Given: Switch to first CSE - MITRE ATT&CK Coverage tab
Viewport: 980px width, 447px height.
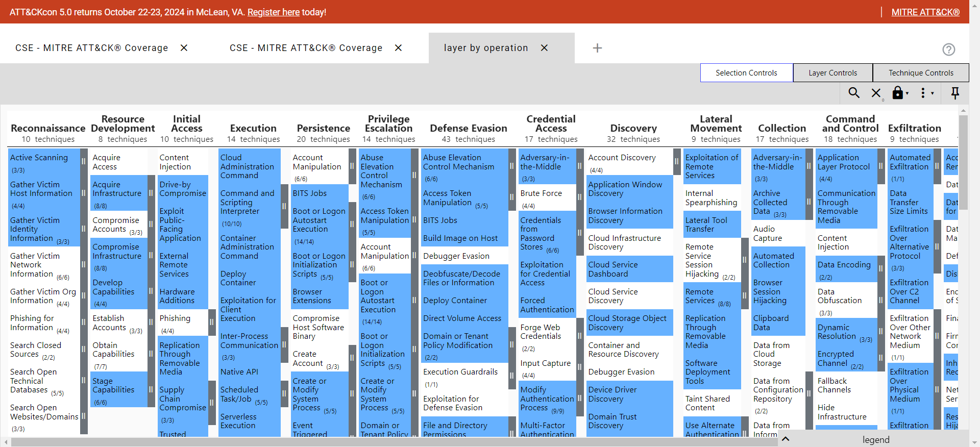Looking at the screenshot, I should [92, 48].
